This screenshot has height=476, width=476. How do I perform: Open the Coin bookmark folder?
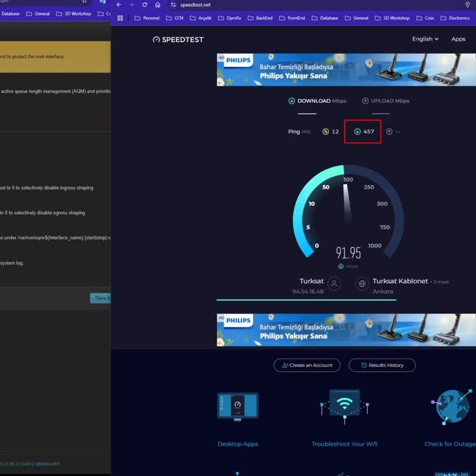coord(425,18)
